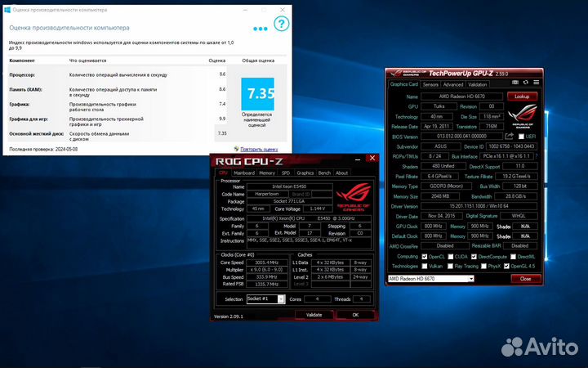588x368 pixels.
Task: Switch to the Mainboard tab in CPU-Z
Action: click(x=244, y=173)
